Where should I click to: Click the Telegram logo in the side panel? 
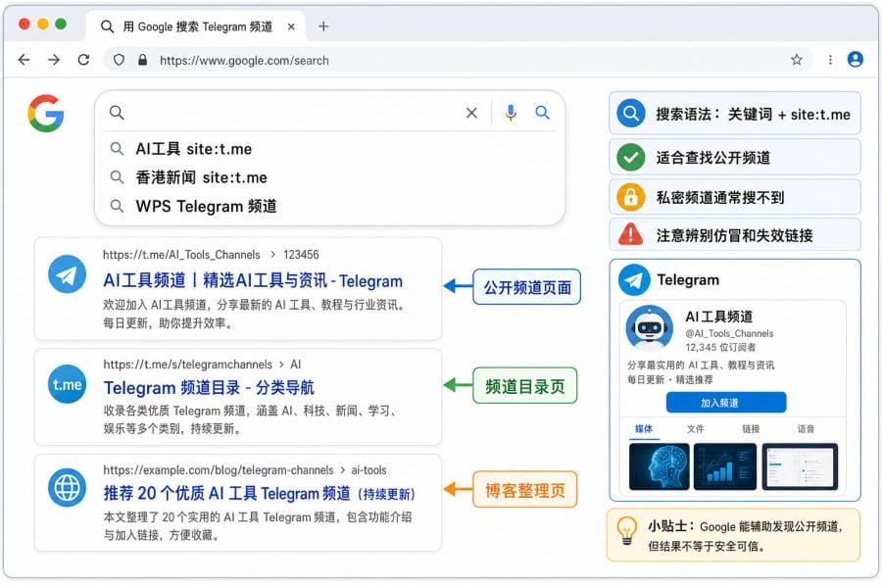click(634, 279)
